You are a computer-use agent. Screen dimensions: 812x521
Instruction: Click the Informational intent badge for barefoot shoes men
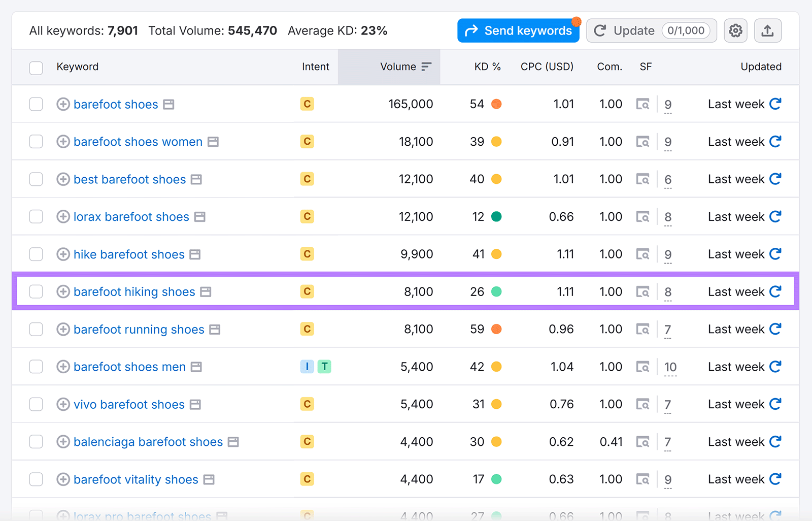pos(307,366)
